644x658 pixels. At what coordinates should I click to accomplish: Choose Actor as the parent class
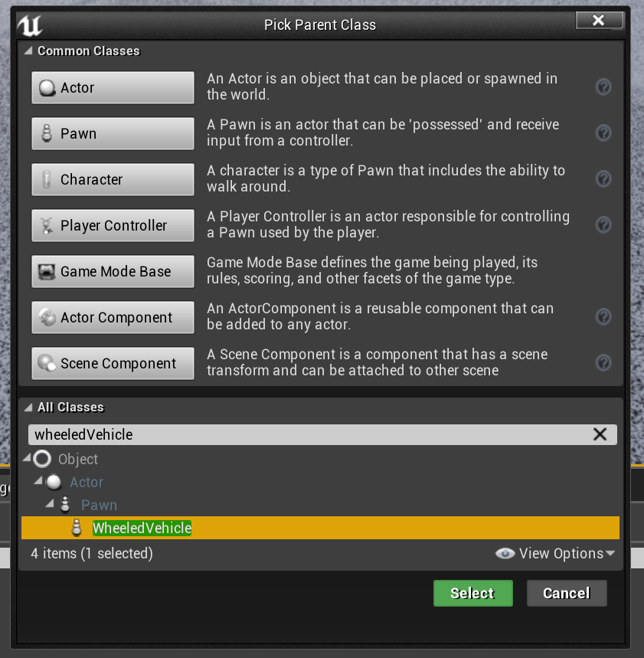click(x=113, y=87)
